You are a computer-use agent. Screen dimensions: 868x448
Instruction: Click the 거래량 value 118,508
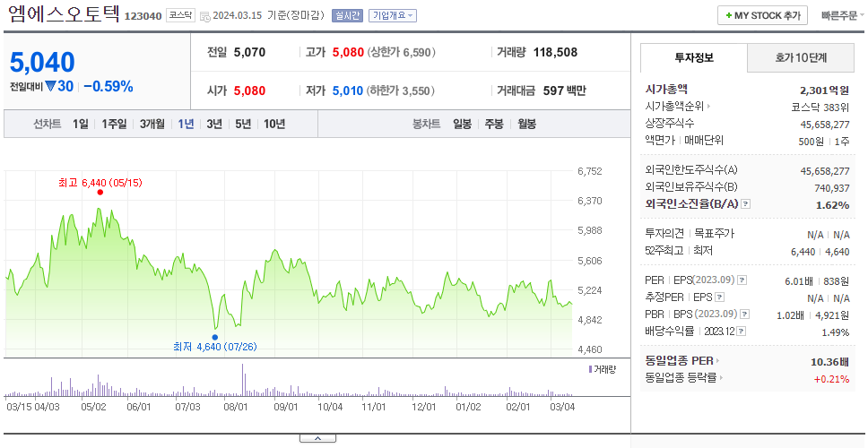(555, 53)
